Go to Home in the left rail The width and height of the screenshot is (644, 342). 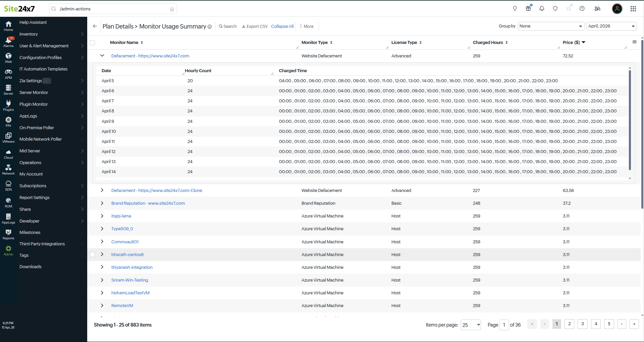click(x=8, y=26)
